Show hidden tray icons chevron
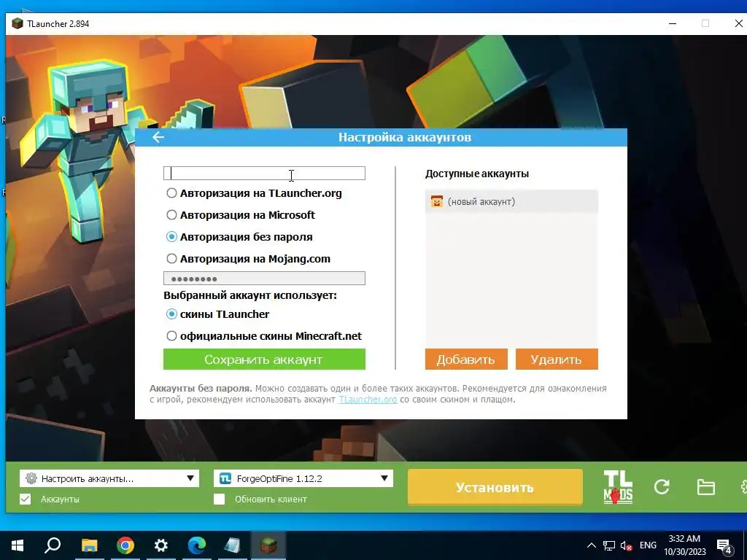Screen dimensions: 747x560 (591, 545)
